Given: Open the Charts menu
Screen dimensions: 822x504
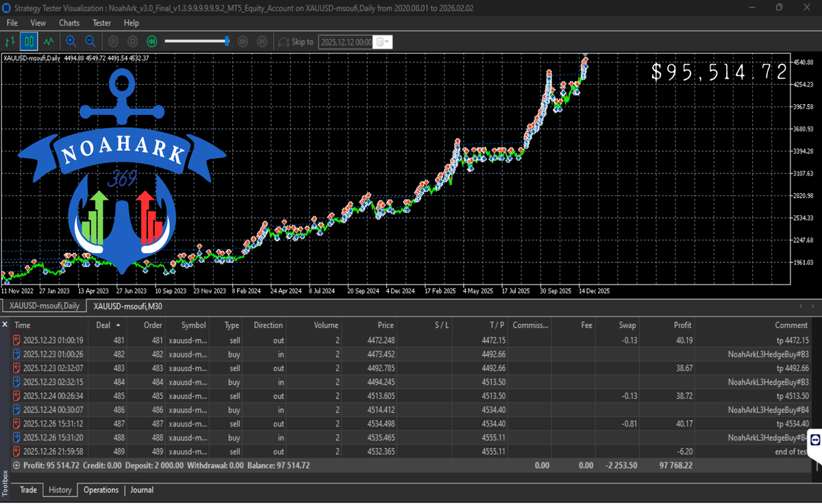Looking at the screenshot, I should coord(69,23).
